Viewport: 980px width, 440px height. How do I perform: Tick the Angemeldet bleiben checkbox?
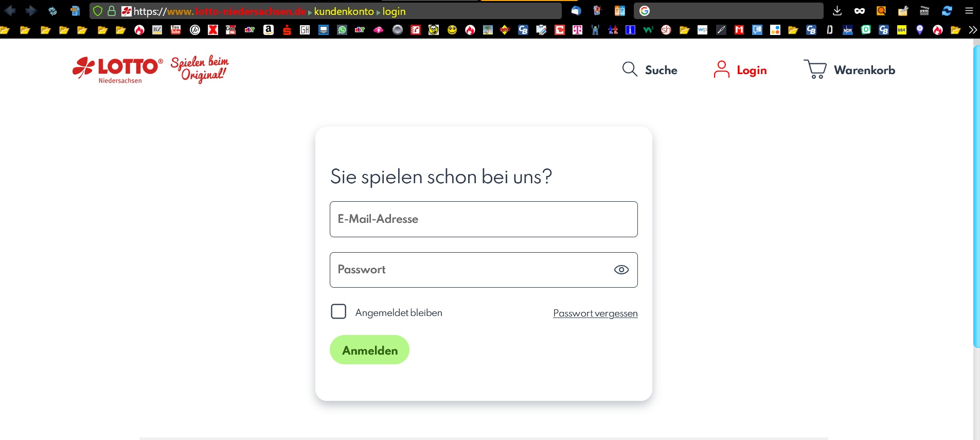(x=338, y=311)
